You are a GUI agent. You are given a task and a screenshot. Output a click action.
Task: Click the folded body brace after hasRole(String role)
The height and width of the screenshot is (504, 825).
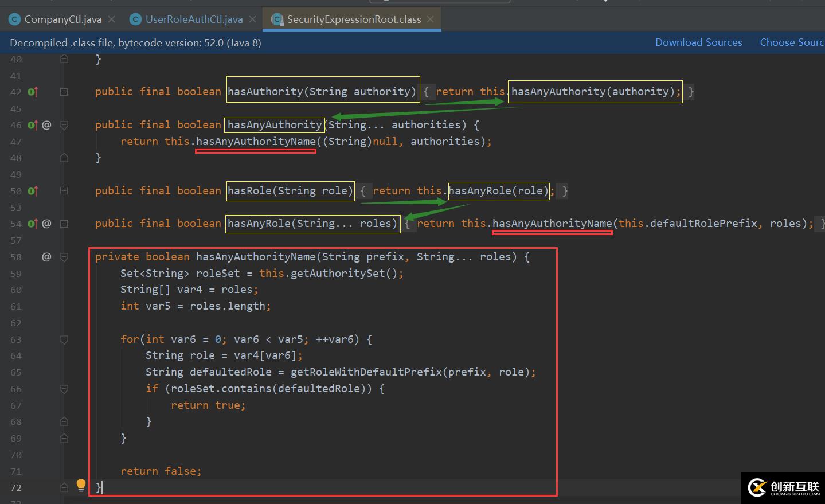[x=363, y=191]
